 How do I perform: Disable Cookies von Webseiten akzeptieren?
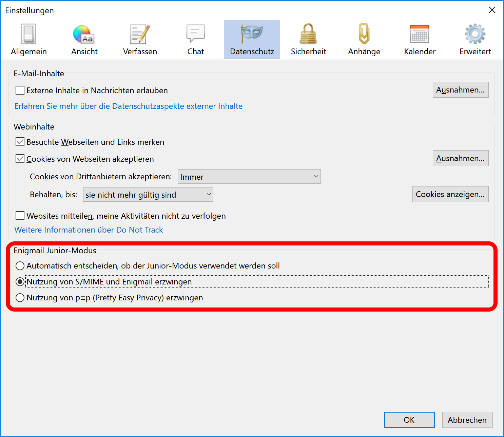[x=20, y=159]
